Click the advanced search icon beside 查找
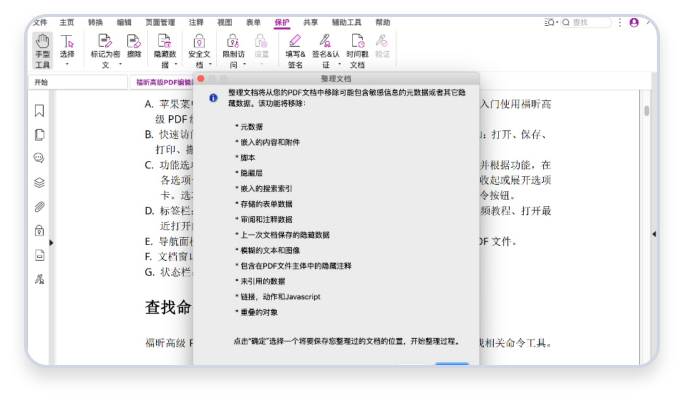684x402 pixels. pos(550,22)
